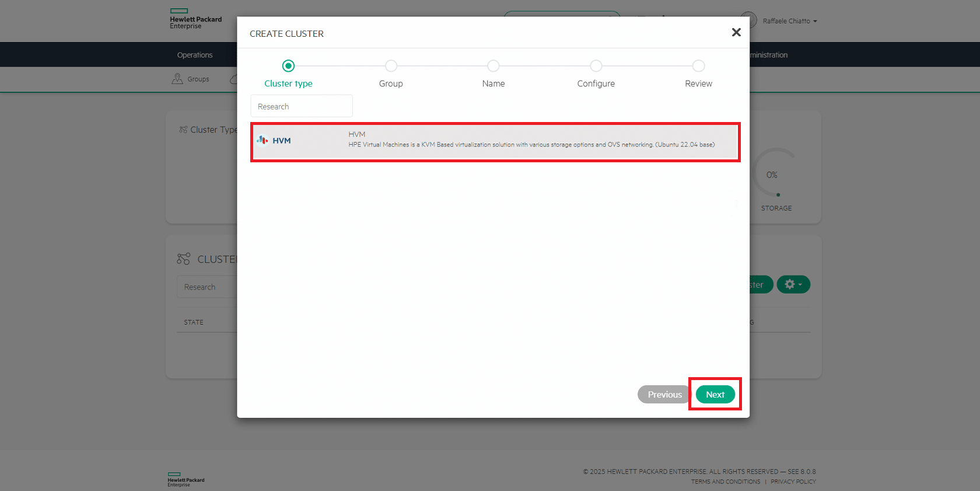Select the HVM cluster type description
This screenshot has height=491, width=980.
pos(531,145)
